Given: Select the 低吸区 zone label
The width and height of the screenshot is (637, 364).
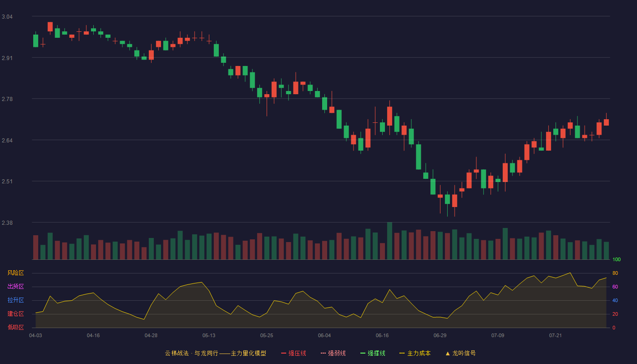Looking at the screenshot, I should point(16,328).
